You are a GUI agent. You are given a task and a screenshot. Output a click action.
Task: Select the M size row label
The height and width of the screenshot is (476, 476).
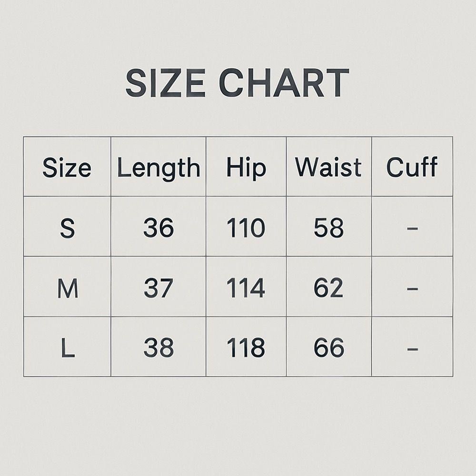[67, 288]
